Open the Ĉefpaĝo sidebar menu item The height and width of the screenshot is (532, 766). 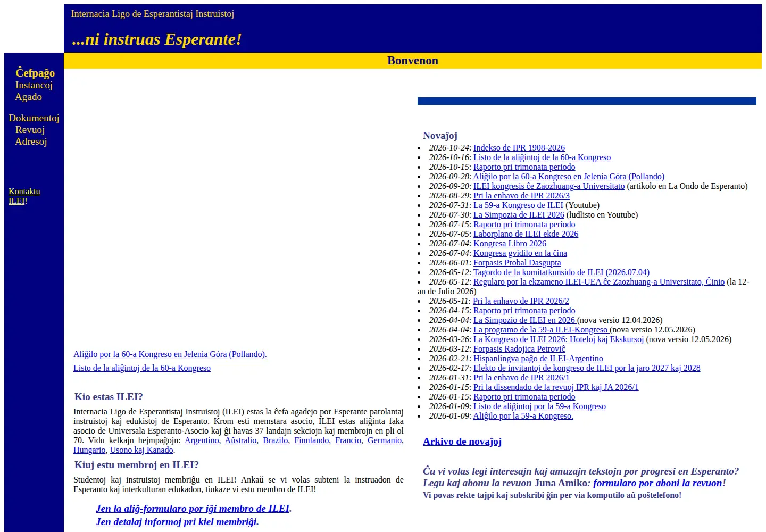coord(35,73)
